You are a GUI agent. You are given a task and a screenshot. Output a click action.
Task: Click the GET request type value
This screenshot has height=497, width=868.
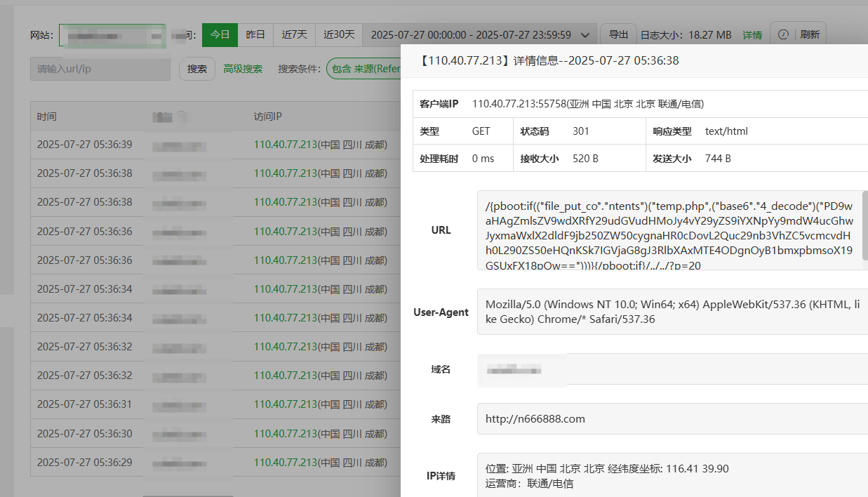[481, 131]
